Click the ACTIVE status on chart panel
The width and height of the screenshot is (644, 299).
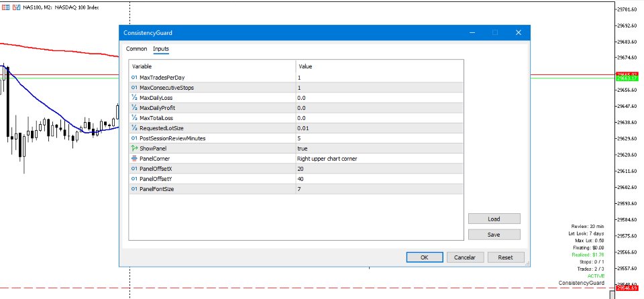pos(596,276)
